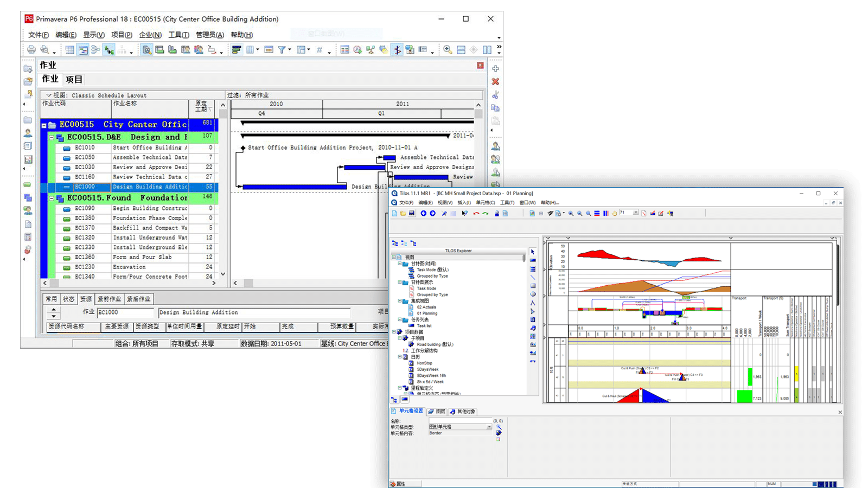Switch to the 状态 tab in details pane
Screen dimensions: 868x488
68,299
